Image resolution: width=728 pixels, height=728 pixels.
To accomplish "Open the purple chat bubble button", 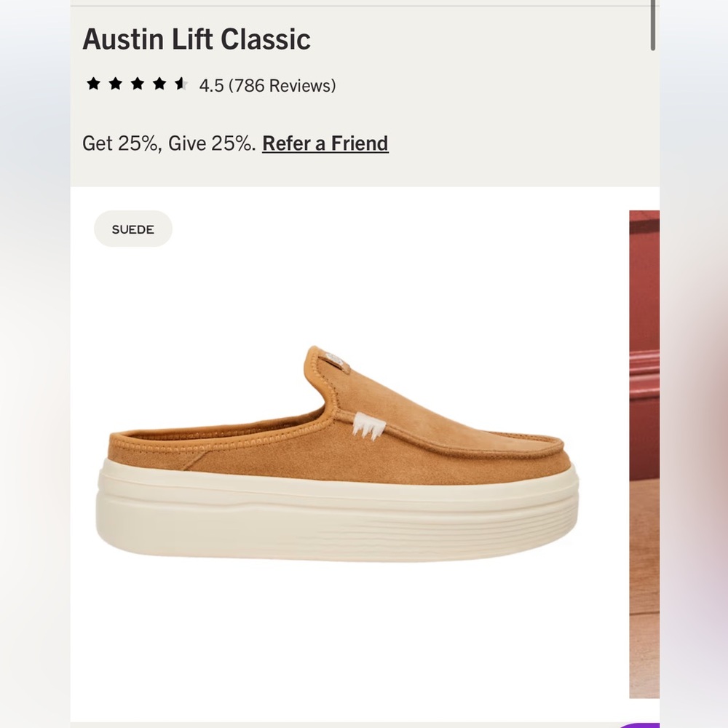I will 640,725.
